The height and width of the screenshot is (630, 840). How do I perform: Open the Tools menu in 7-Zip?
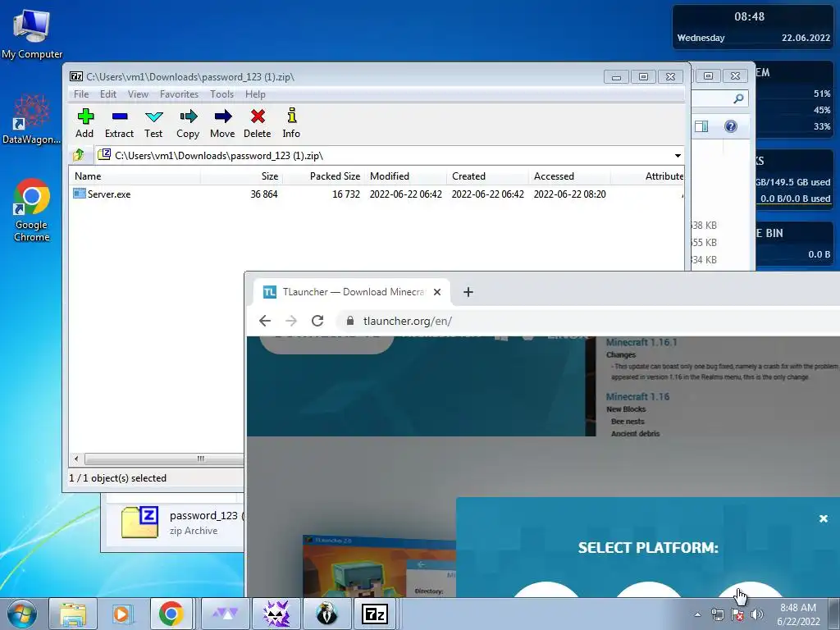click(x=221, y=94)
